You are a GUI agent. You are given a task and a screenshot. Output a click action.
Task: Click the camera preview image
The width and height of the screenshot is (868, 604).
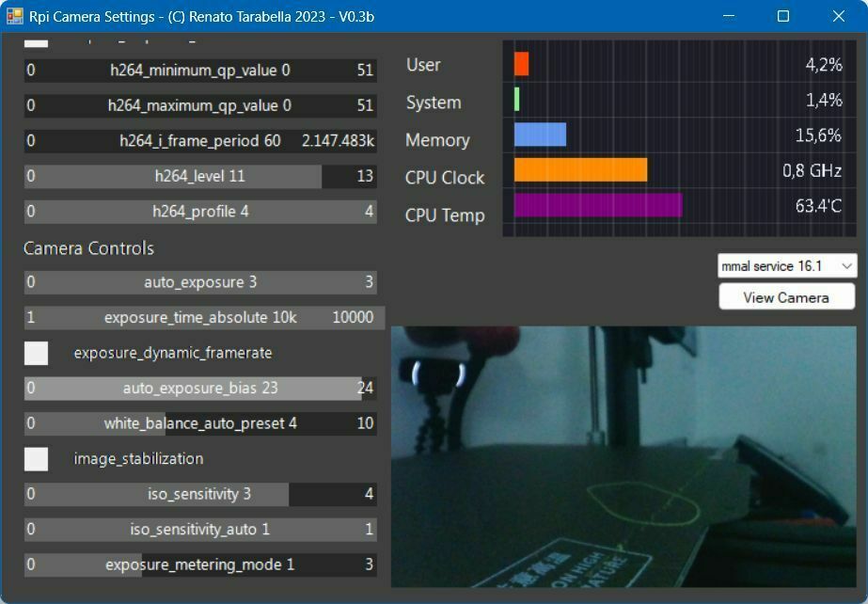click(x=623, y=456)
